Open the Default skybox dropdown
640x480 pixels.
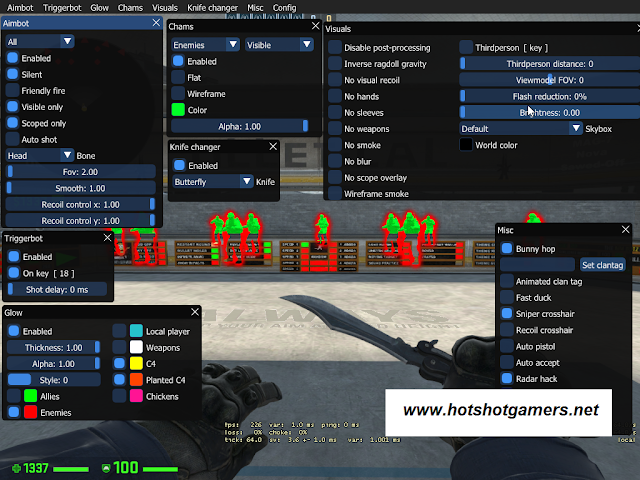[x=521, y=129]
